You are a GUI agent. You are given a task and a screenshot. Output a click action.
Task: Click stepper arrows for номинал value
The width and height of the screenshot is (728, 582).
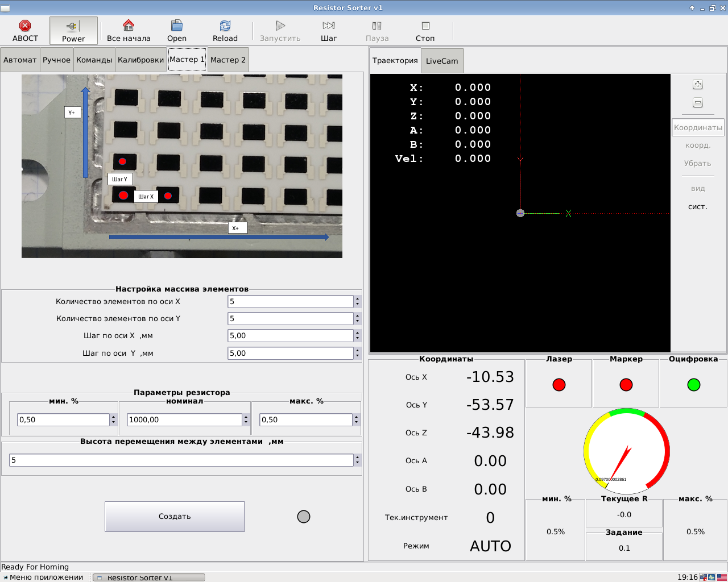coord(246,420)
